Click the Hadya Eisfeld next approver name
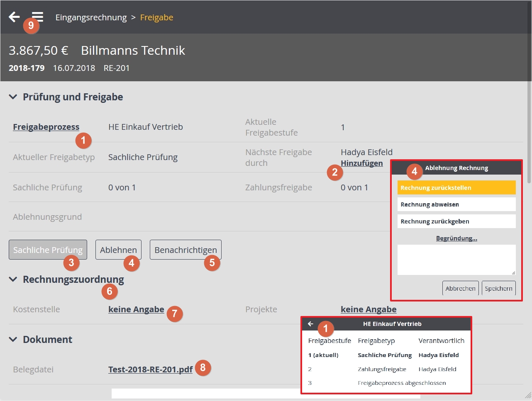532x401 pixels. pos(367,152)
